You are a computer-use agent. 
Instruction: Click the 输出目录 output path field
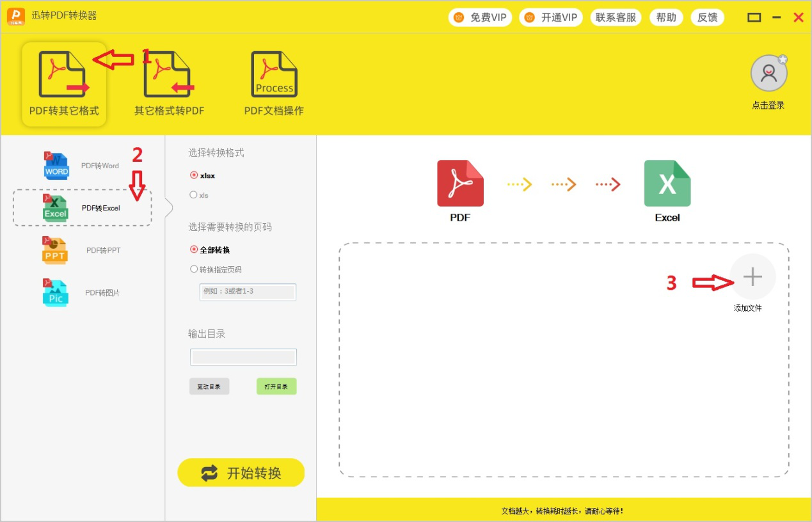(x=243, y=357)
